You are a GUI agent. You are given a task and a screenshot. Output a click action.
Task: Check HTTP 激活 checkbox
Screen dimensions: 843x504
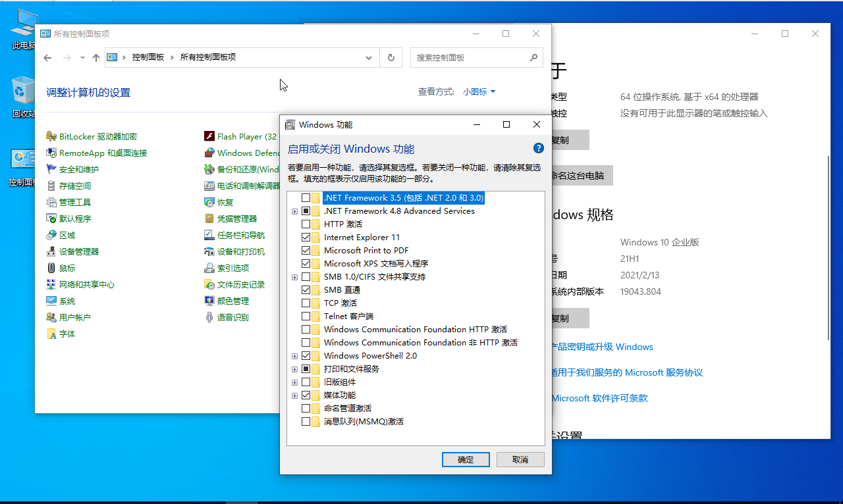306,224
